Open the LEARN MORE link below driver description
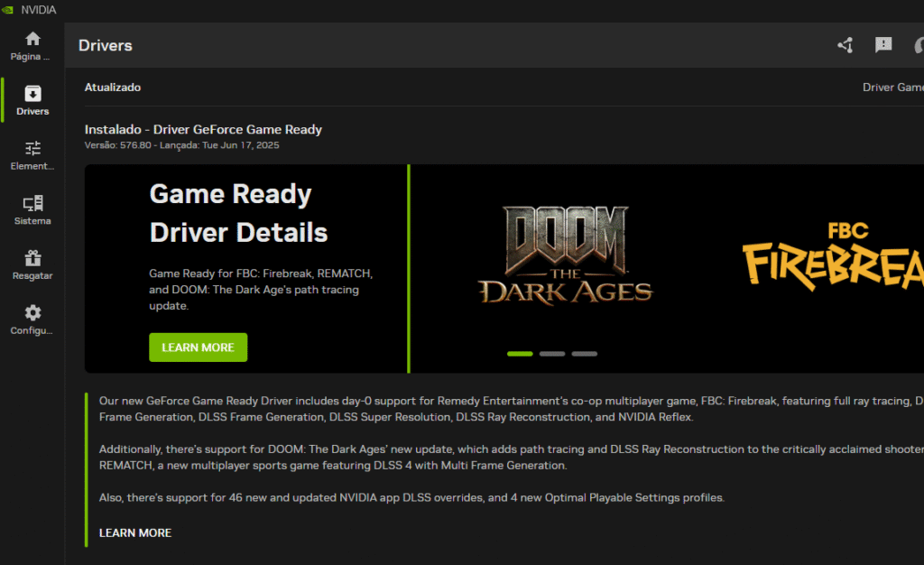 135,533
